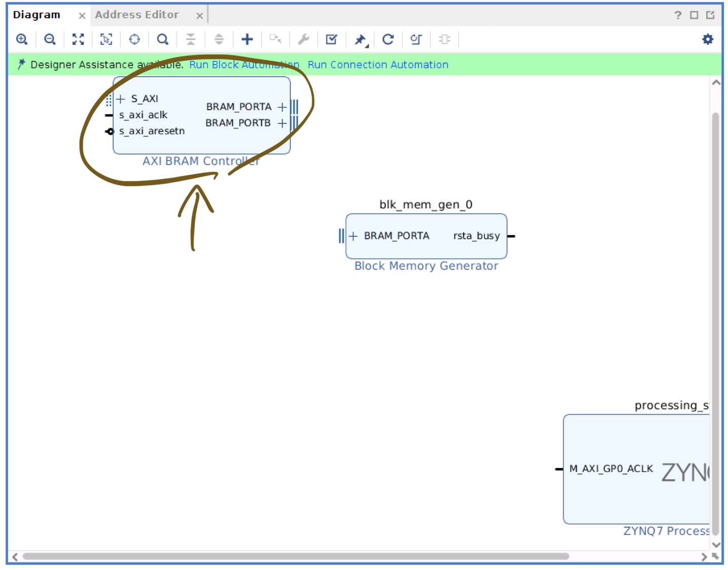Click the Toggle comments chip icon
The height and width of the screenshot is (570, 728).
pyautogui.click(x=444, y=39)
